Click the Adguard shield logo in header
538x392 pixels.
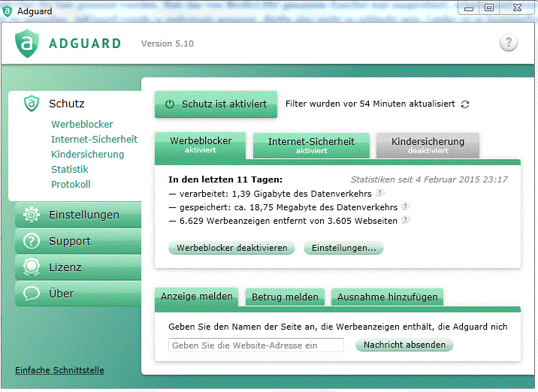26,43
